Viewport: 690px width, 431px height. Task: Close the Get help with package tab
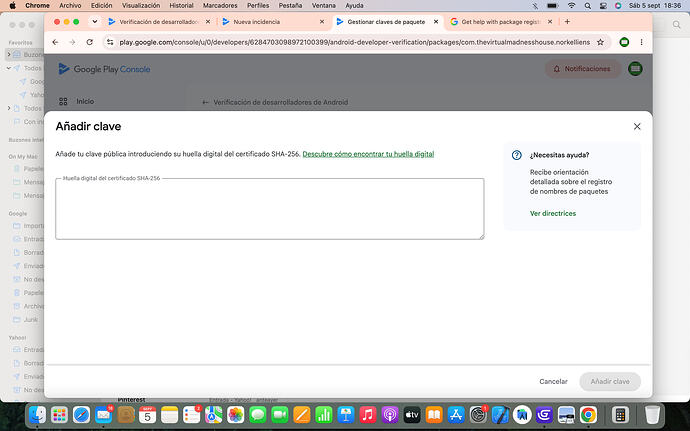tap(550, 22)
